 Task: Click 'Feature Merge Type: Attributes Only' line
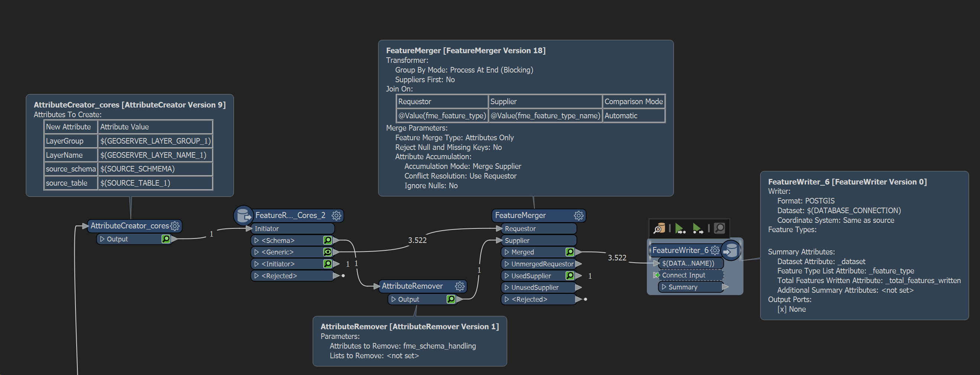pos(454,138)
